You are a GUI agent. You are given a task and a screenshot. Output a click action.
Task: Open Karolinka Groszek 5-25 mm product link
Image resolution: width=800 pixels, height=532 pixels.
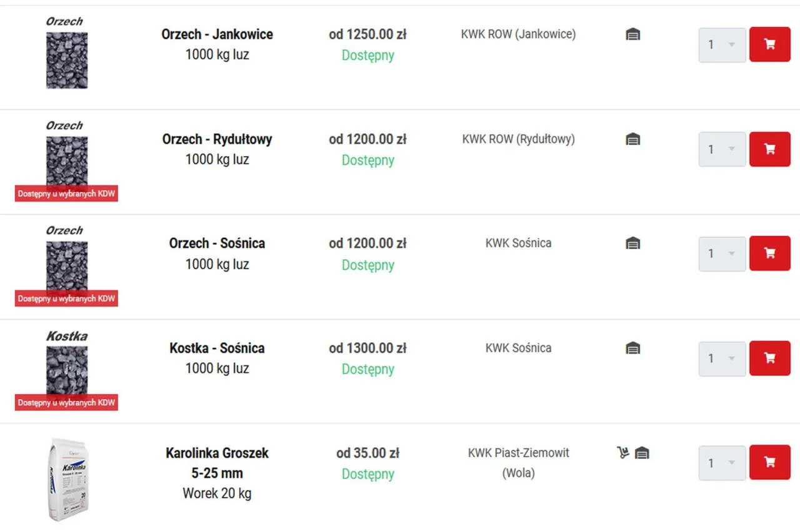click(x=217, y=463)
